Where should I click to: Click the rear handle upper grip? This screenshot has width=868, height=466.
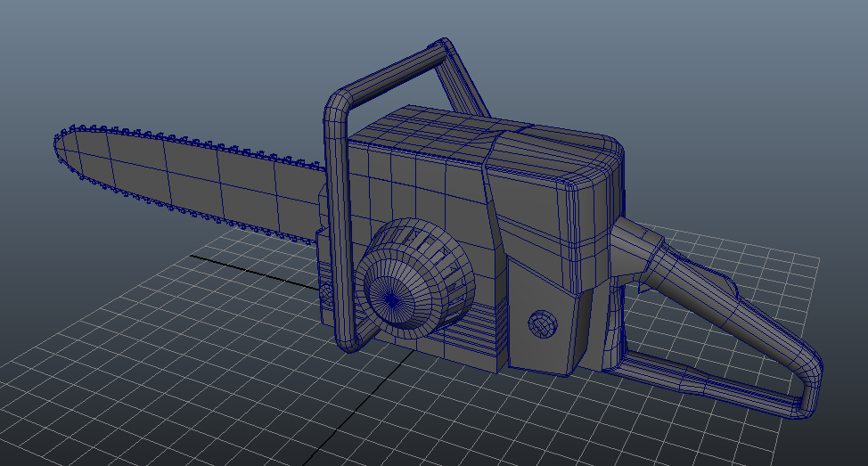(704, 285)
